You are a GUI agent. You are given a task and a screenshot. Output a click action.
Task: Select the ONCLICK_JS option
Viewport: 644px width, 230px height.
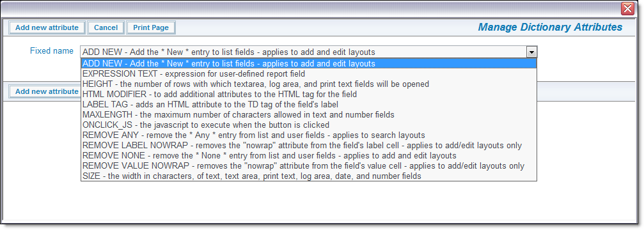point(308,125)
